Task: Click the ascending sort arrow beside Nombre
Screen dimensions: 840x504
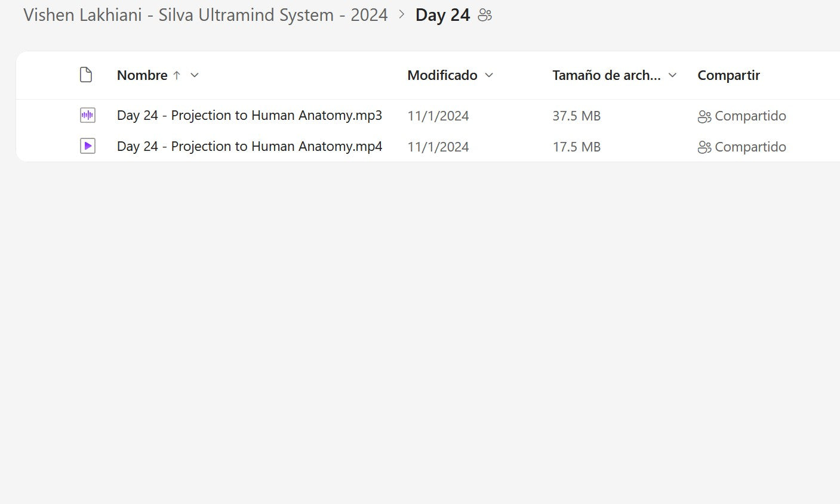Action: (x=177, y=75)
